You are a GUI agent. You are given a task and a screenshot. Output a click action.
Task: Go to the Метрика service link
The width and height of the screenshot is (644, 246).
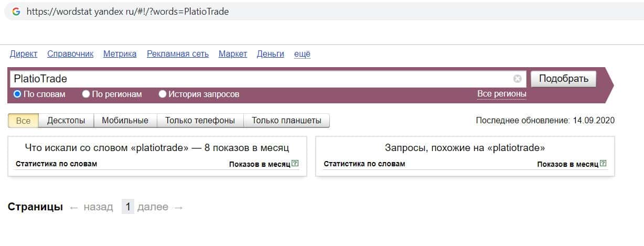(x=120, y=54)
